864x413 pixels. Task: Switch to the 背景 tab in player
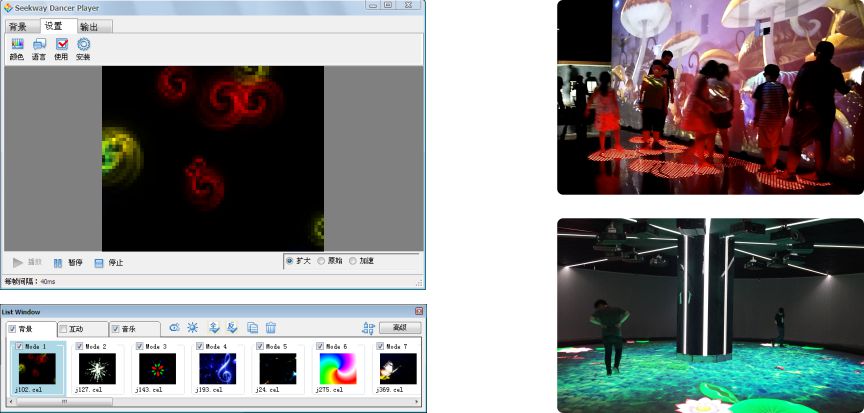click(18, 26)
